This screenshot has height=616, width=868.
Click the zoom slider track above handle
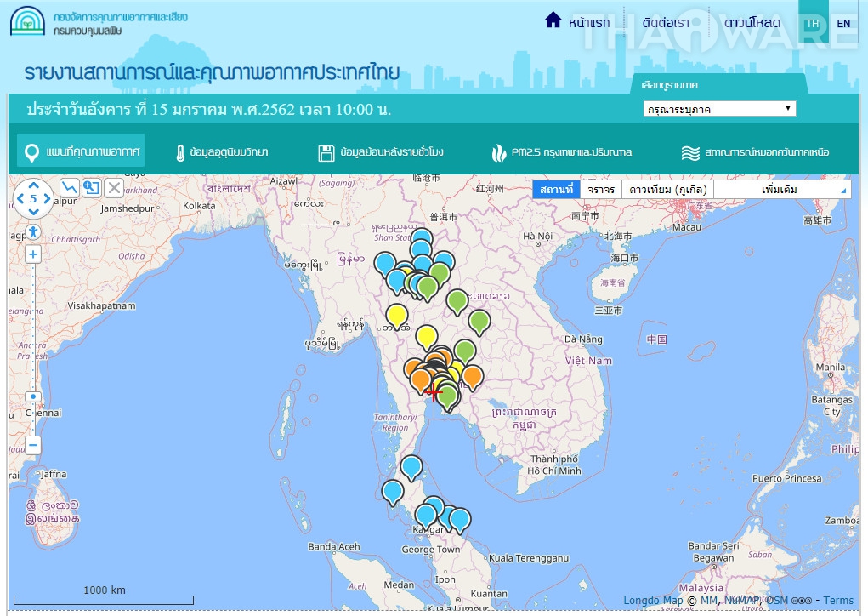[x=33, y=327]
